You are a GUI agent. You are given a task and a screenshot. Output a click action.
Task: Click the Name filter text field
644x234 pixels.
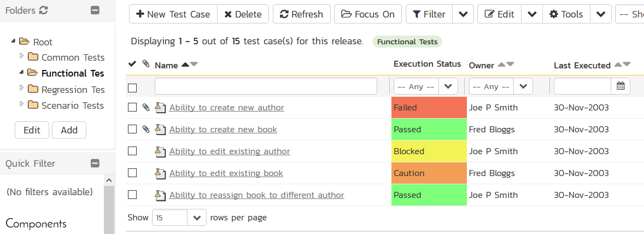click(x=266, y=86)
